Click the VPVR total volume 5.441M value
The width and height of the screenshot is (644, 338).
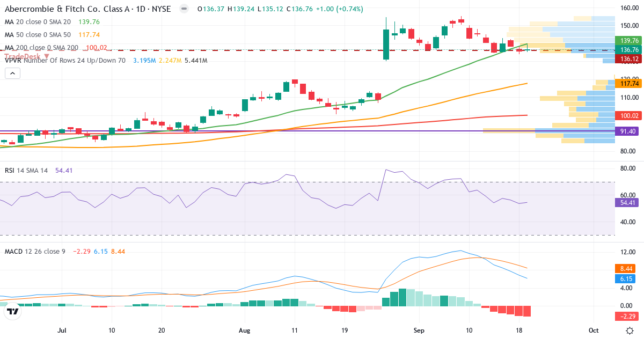tap(196, 61)
